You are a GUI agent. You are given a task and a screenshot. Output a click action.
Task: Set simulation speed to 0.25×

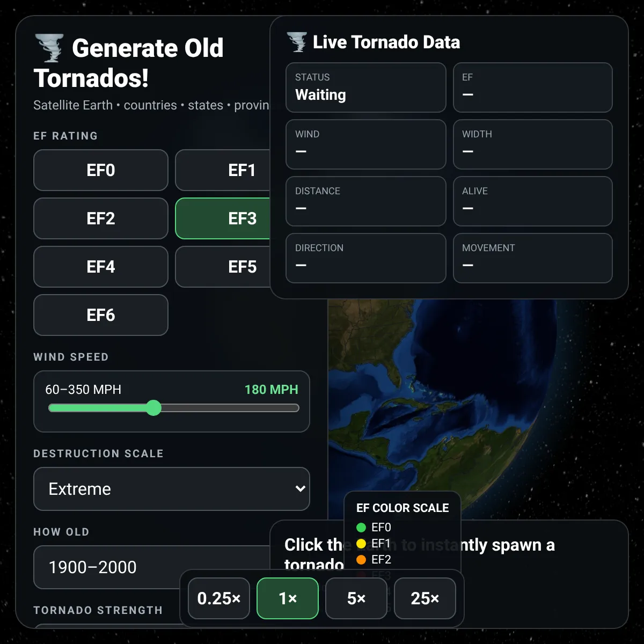point(219,598)
